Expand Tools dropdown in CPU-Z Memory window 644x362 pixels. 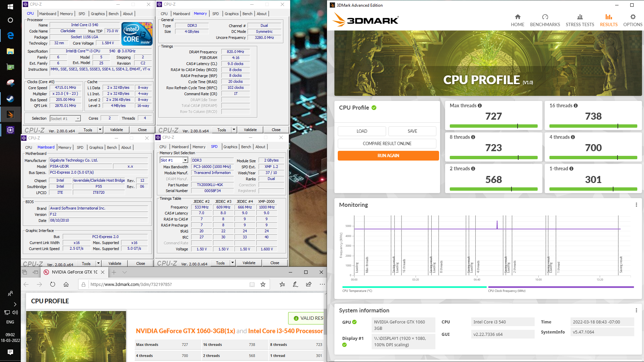234,130
